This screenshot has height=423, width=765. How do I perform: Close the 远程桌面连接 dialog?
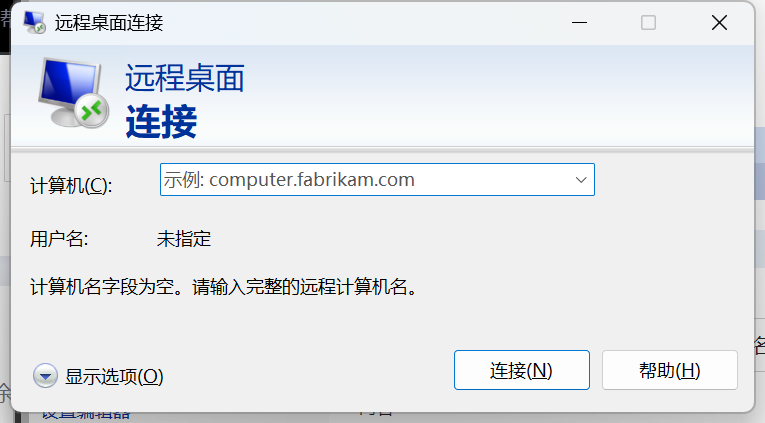(719, 22)
